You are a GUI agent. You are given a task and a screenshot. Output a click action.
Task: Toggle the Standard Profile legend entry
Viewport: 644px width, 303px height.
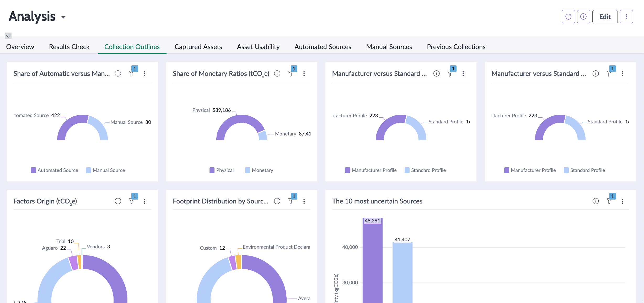tap(425, 170)
